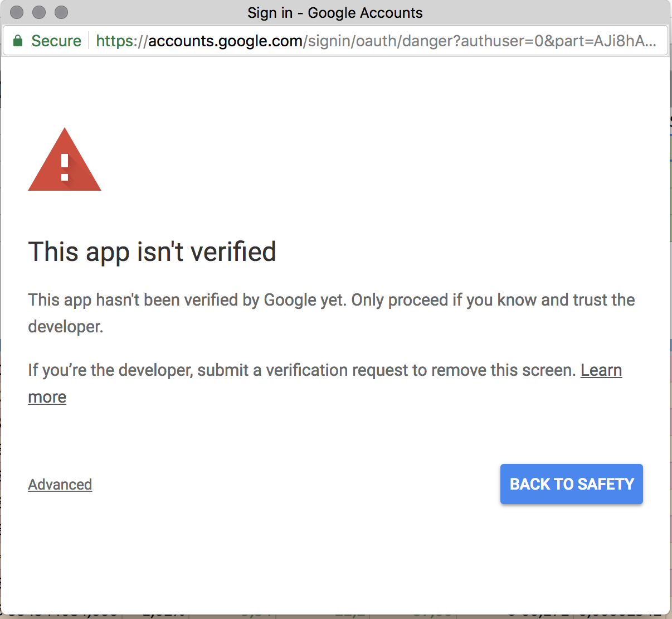Close the Sign in window
Viewport: 672px width, 619px height.
pos(17,12)
